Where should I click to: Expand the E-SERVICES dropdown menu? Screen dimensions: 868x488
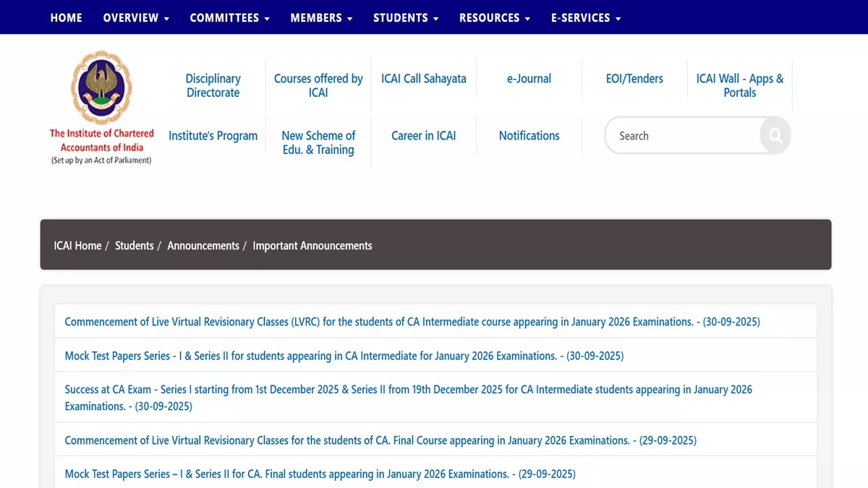586,17
